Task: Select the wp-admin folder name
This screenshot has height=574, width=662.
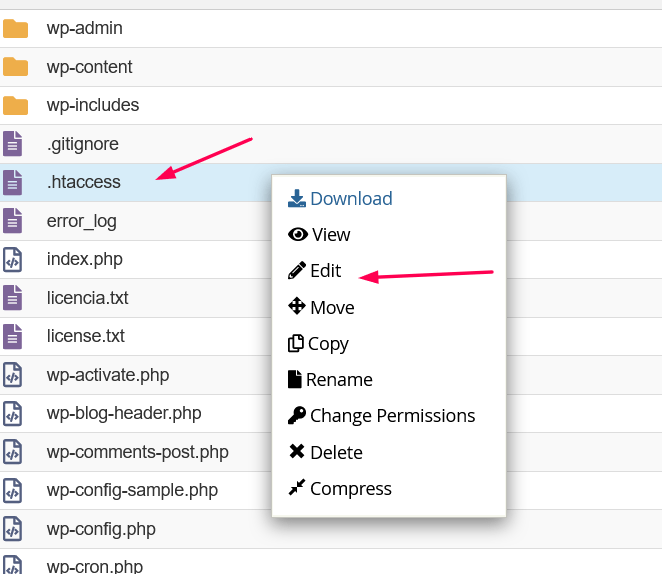Action: coord(85,29)
